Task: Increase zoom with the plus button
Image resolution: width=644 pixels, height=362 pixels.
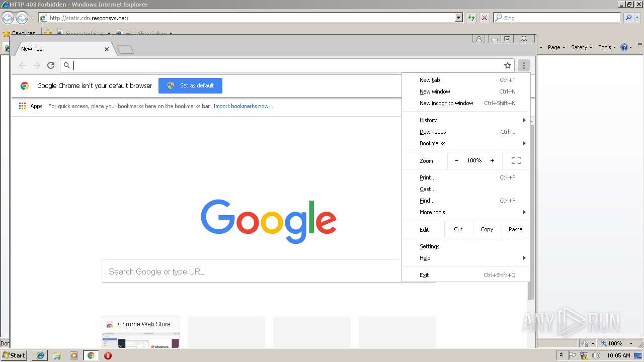Action: click(492, 160)
